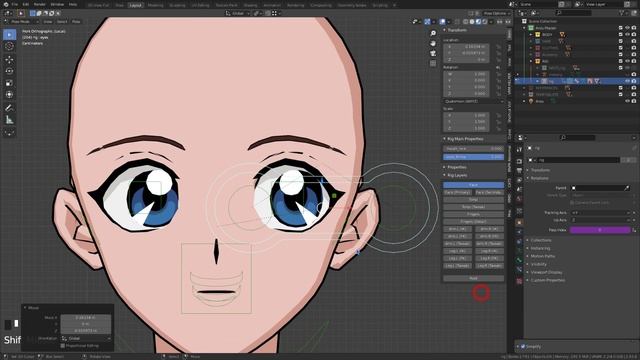Open the Pose menu in viewport header
The image size is (640, 360).
76,22
